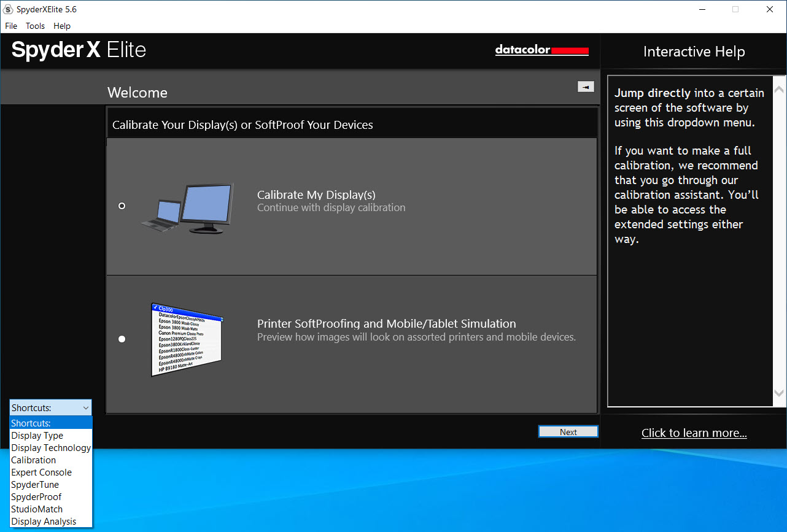The width and height of the screenshot is (787, 532).
Task: Choose Display Technology from shortcuts list
Action: [51, 447]
